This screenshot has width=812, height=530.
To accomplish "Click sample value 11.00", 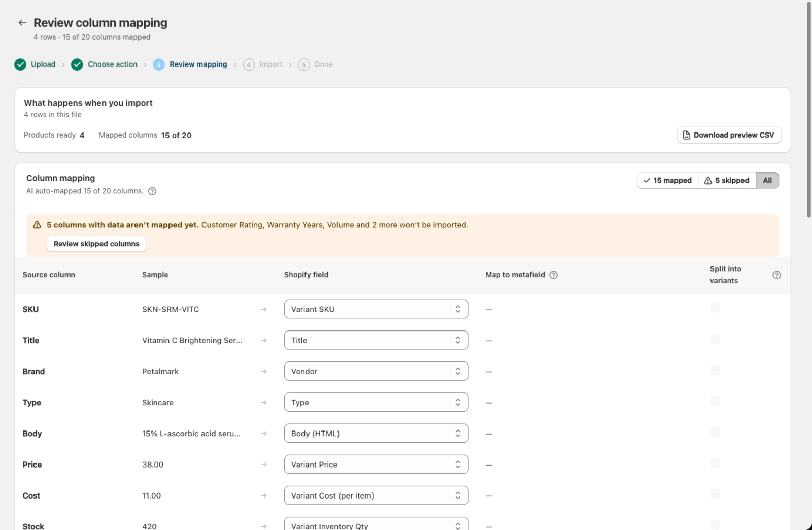I will (151, 495).
